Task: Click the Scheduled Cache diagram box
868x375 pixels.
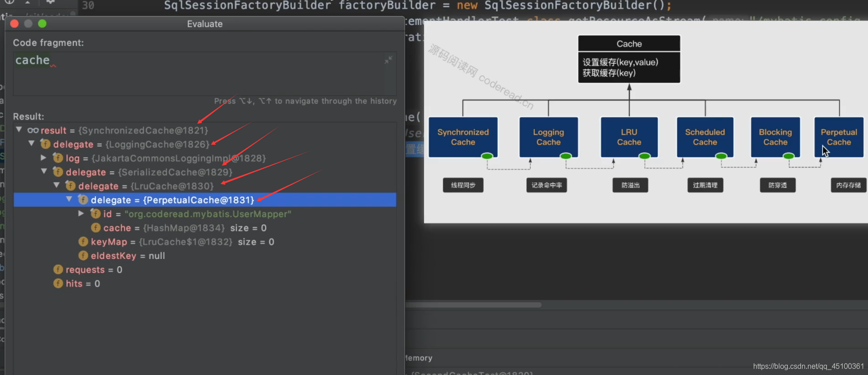Action: [705, 137]
